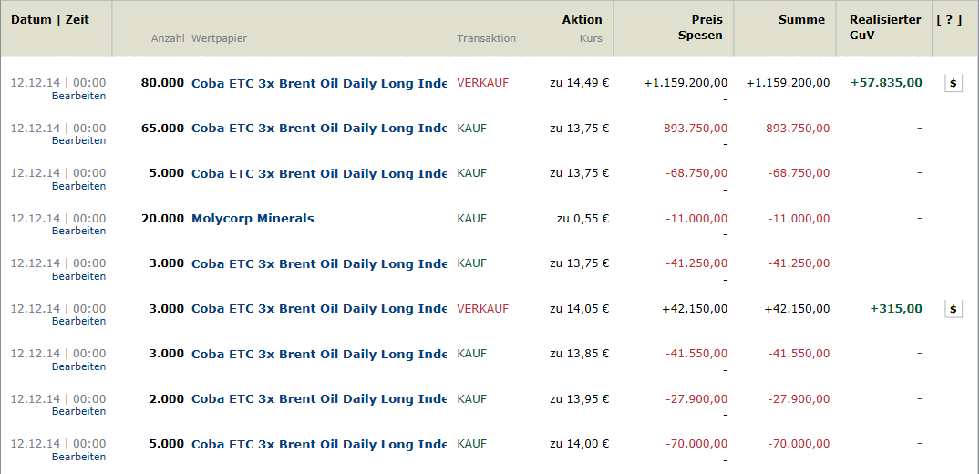Click the Aktion column header
This screenshot has width=980, height=474.
(x=582, y=20)
